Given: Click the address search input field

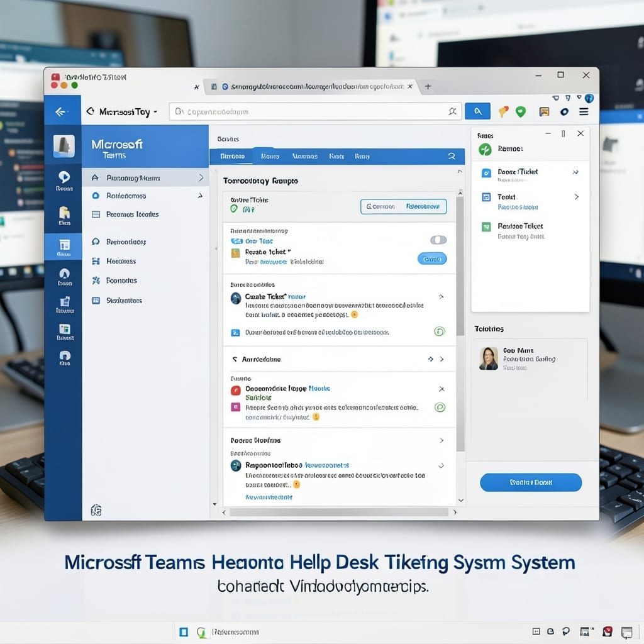Looking at the screenshot, I should 316,111.
